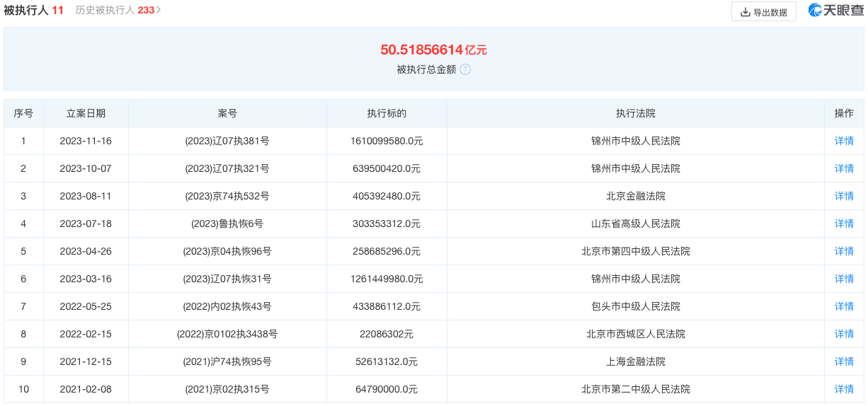The height and width of the screenshot is (406, 868).
Task: Expand 历史被执行人 233 chevron
Action: (159, 11)
